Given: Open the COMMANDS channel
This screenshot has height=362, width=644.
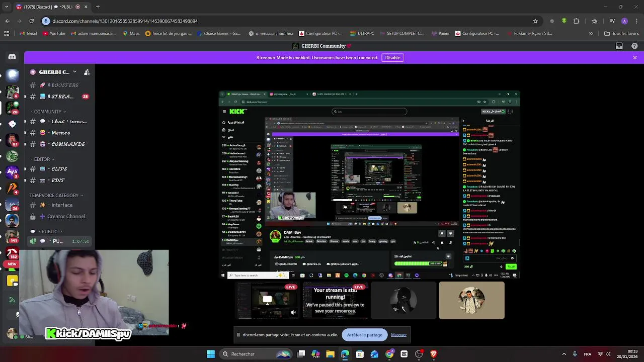Looking at the screenshot, I should point(59,144).
